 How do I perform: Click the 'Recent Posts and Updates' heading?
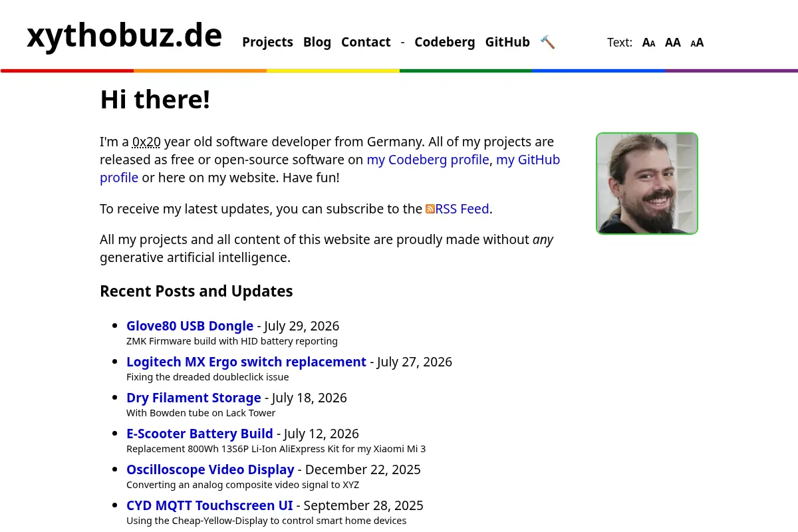[x=196, y=291]
